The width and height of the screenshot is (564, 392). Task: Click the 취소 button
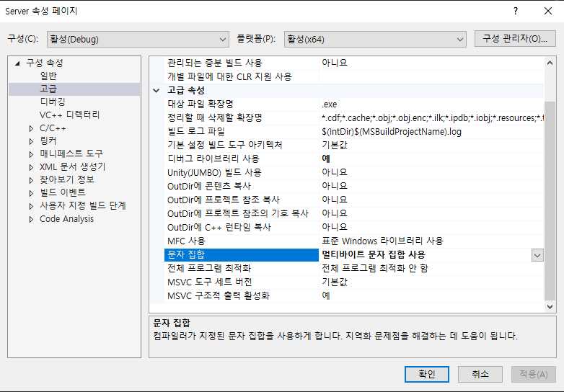coord(480,375)
